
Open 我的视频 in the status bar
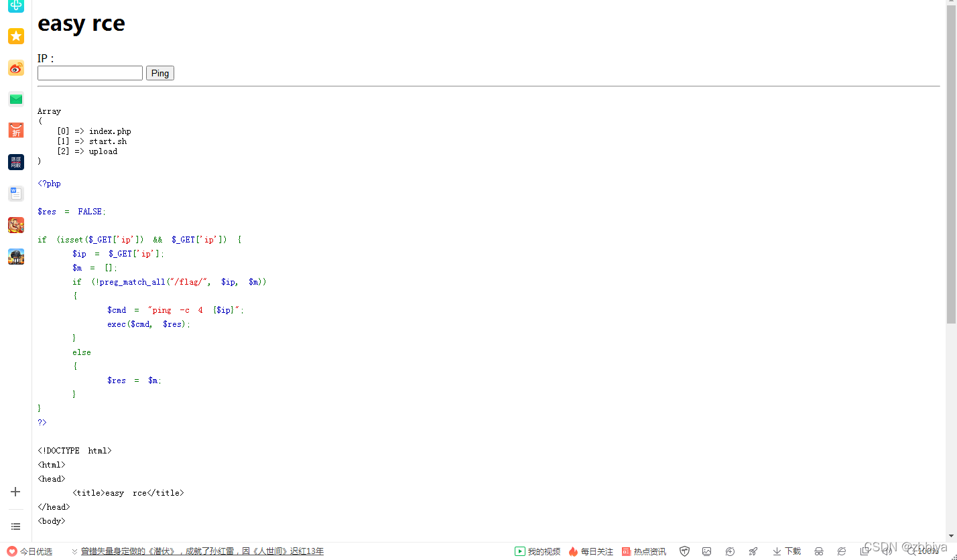[x=537, y=551]
